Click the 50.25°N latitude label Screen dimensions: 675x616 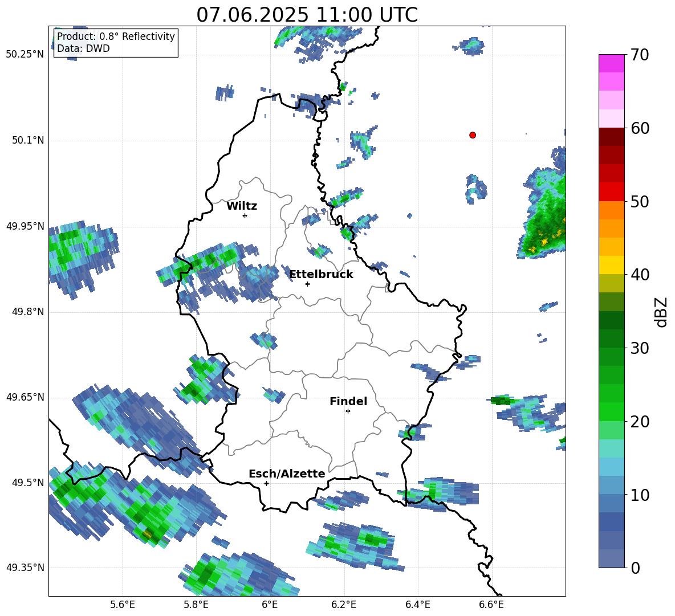(x=25, y=55)
